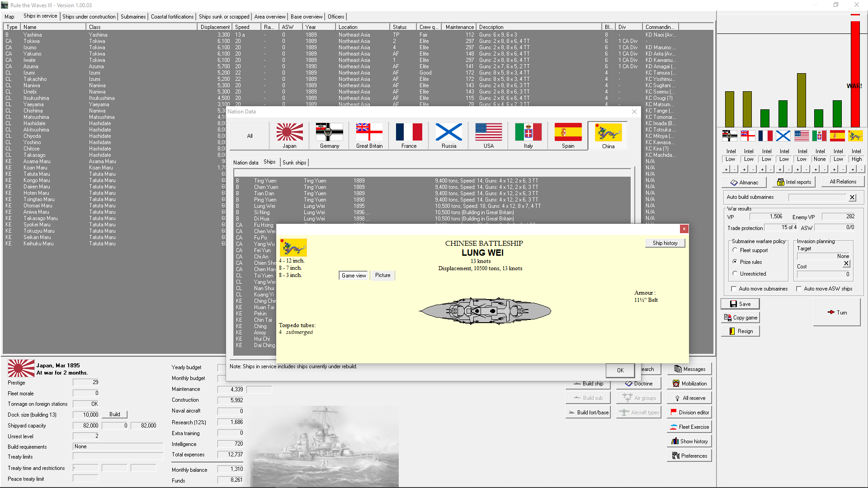Click the Build dock button
Viewport: 868px width, 488px height.
coord(115,414)
